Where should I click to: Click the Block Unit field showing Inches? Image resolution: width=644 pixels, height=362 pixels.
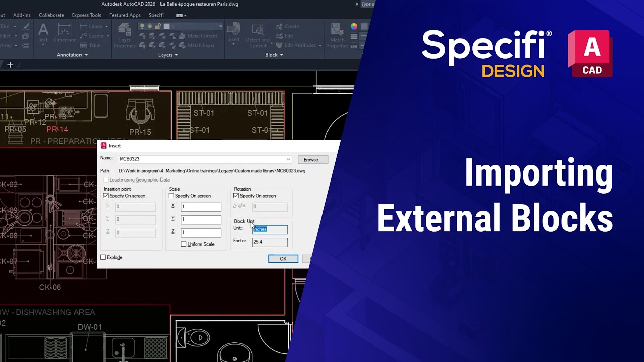(270, 229)
